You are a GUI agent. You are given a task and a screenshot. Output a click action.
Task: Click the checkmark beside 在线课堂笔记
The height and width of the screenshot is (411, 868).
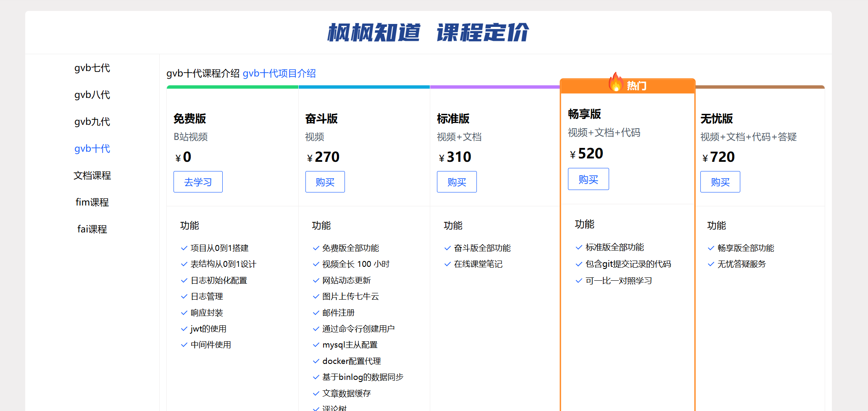(447, 264)
